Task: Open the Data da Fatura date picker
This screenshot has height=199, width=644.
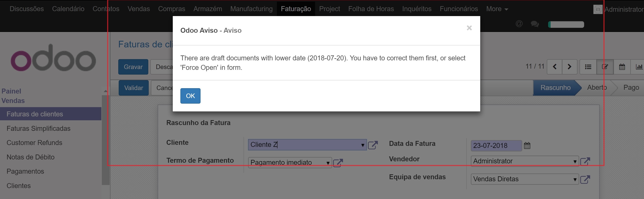Action: [527, 145]
